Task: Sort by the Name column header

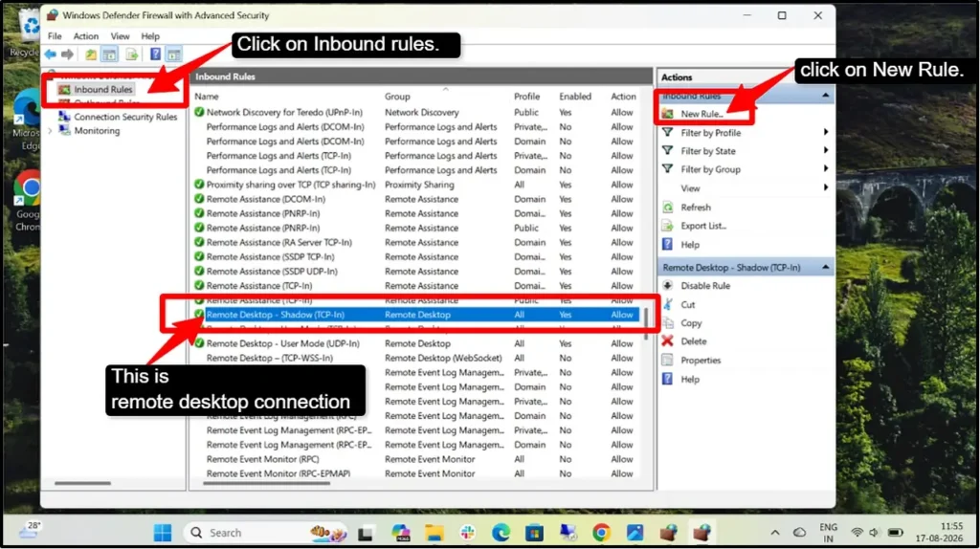Action: pos(207,97)
